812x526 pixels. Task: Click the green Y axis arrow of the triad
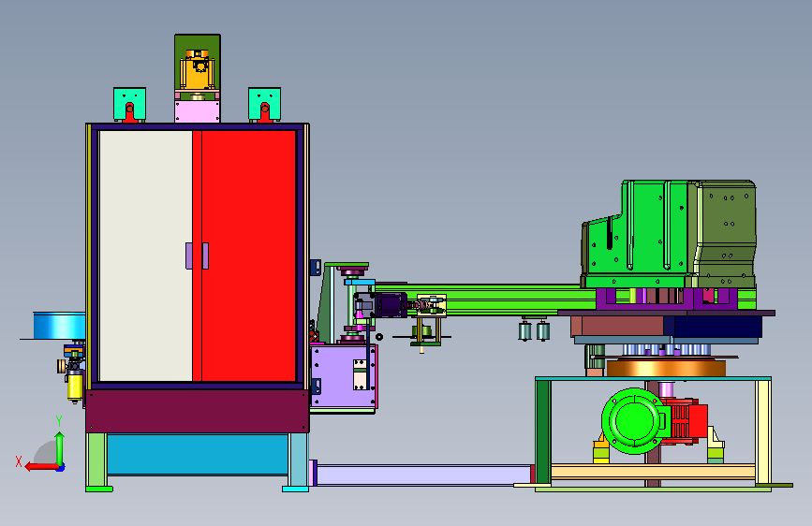pyautogui.click(x=60, y=448)
